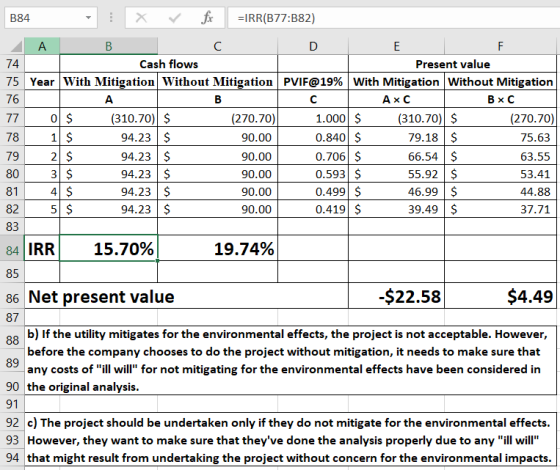Viewport: 560px width, 470px height.
Task: Select column A header
Action: click(42, 46)
